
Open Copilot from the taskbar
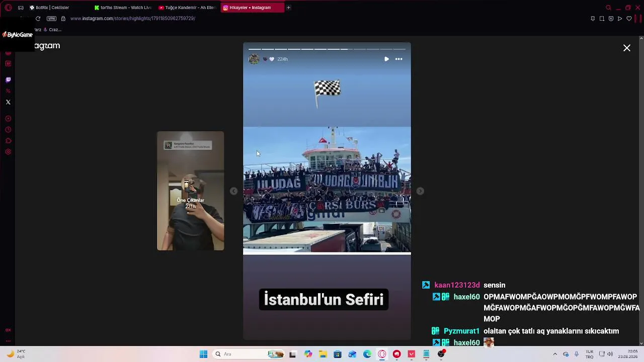click(x=308, y=354)
